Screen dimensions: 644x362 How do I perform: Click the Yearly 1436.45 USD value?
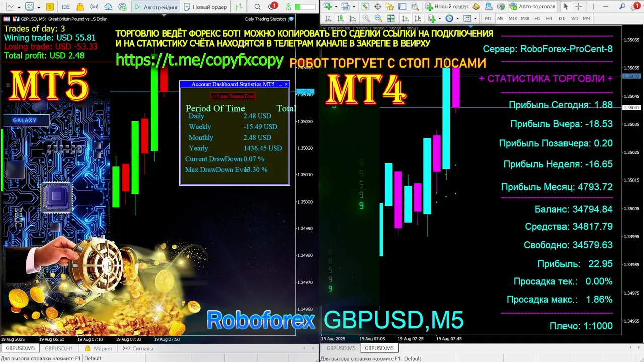pyautogui.click(x=262, y=148)
